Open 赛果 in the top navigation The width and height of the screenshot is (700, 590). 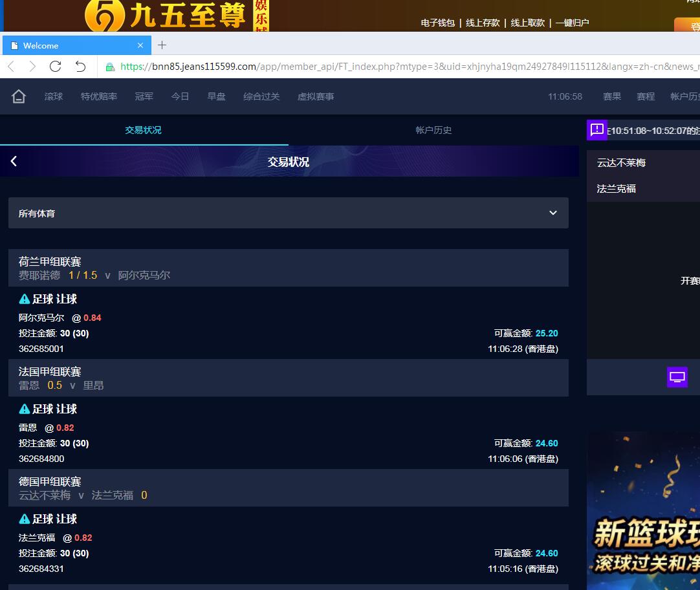click(x=611, y=96)
